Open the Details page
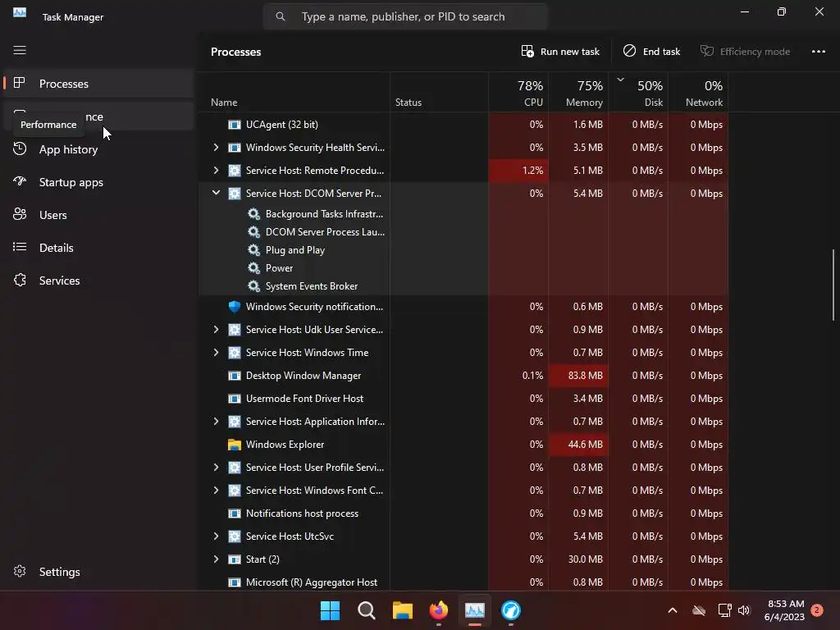Viewport: 840px width, 630px height. pyautogui.click(x=98, y=248)
